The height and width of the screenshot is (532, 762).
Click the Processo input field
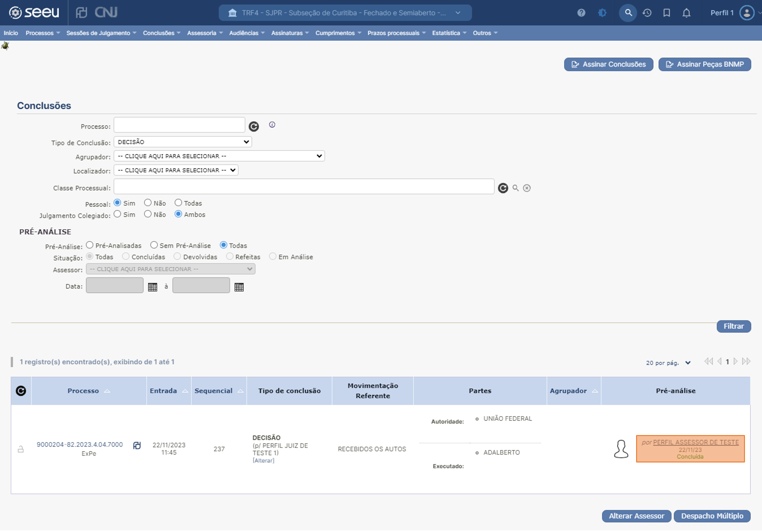tap(179, 125)
